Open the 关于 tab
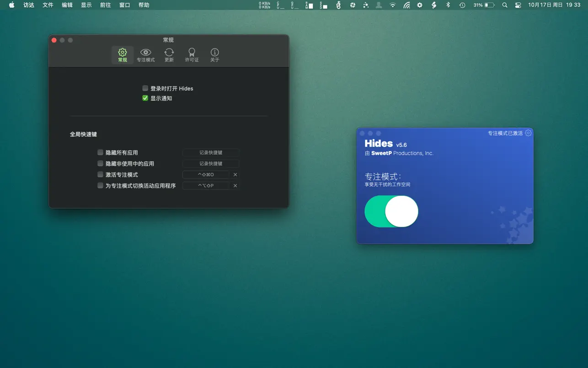 click(x=215, y=55)
